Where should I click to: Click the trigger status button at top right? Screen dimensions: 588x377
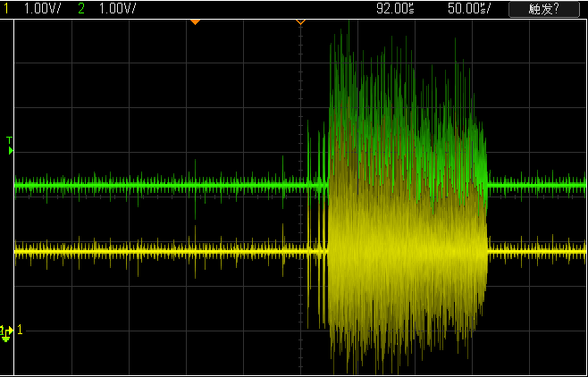pyautogui.click(x=544, y=9)
